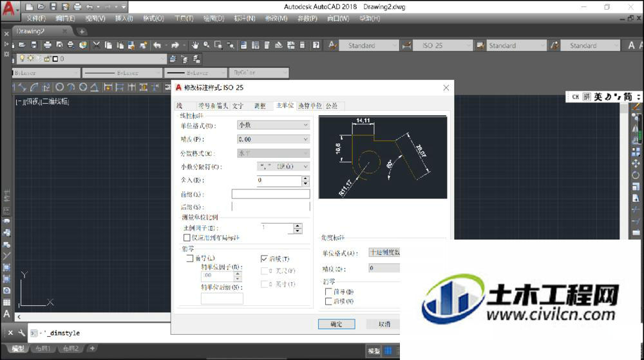Image resolution: width=644 pixels, height=360 pixels.
Task: Click the Help question mark icon
Action: (316, 45)
